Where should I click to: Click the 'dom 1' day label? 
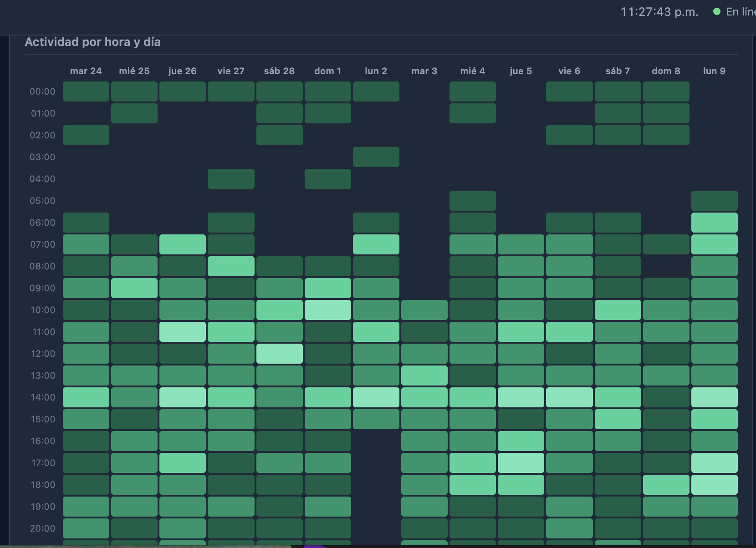[x=327, y=71]
